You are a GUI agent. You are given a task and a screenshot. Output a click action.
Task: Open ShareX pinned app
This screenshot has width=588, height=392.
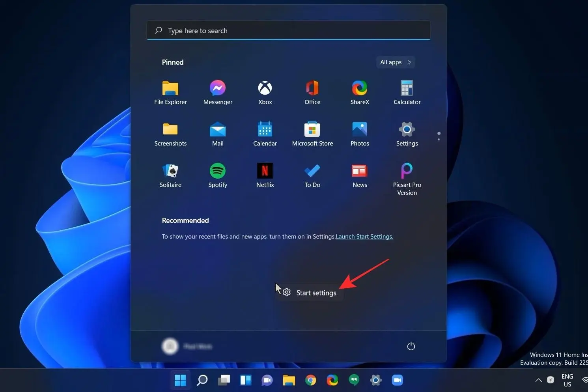coord(360,93)
